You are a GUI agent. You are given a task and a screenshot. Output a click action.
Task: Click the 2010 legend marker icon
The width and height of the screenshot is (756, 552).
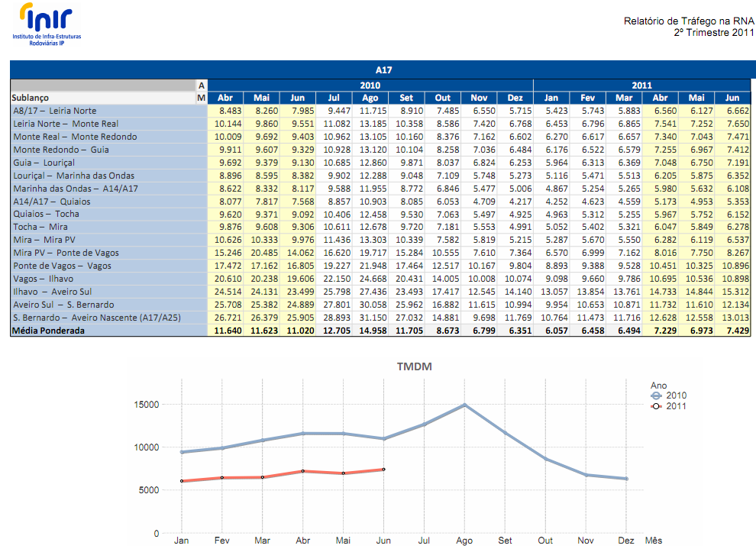click(x=656, y=395)
